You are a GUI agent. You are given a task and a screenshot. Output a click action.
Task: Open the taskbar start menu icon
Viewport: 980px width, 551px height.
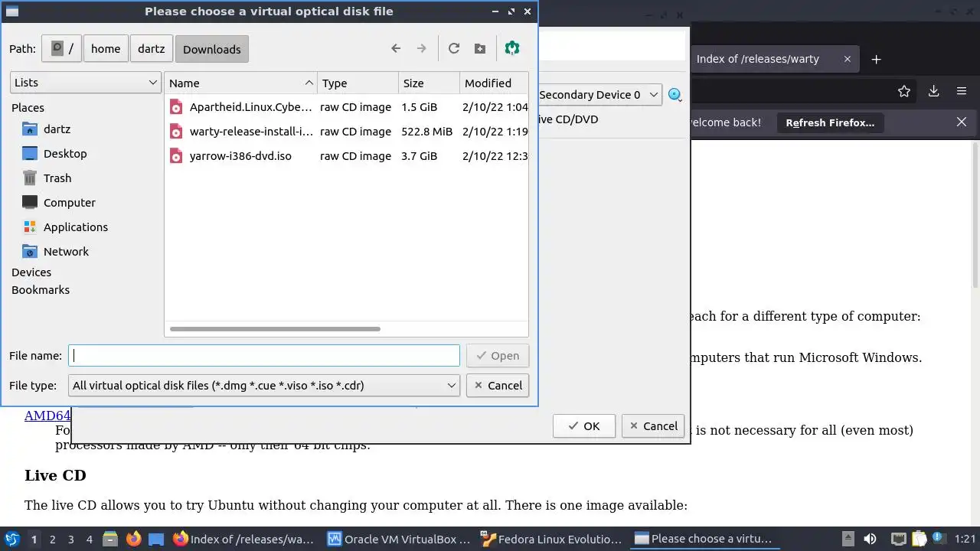pyautogui.click(x=12, y=539)
